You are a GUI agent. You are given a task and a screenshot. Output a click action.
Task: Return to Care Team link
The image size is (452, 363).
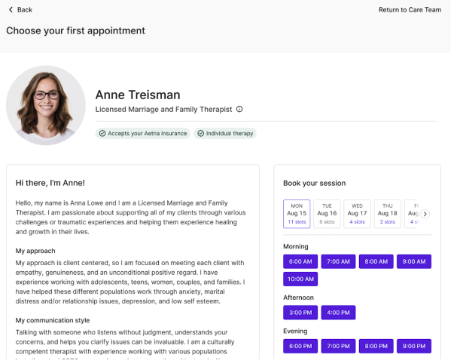(410, 10)
